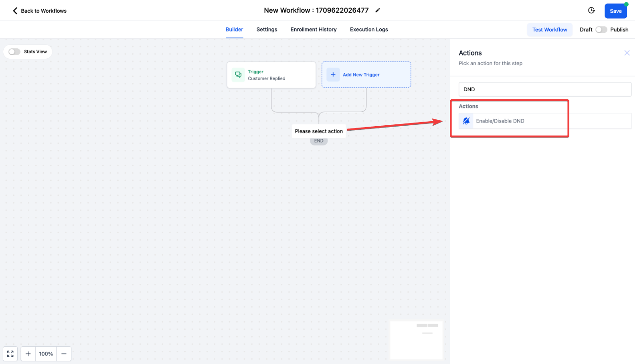
Task: Click the canvas minimap thumbnail
Action: pyautogui.click(x=416, y=340)
